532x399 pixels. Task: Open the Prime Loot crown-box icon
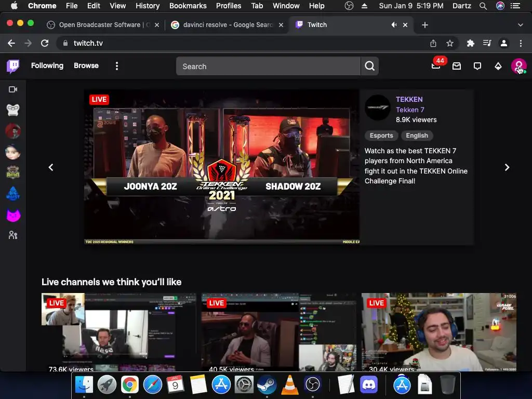click(457, 66)
